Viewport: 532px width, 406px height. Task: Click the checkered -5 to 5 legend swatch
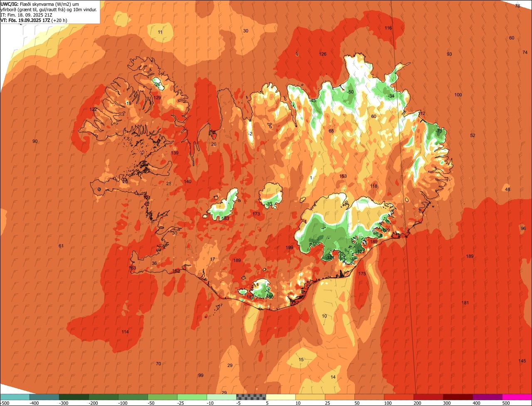point(251,397)
